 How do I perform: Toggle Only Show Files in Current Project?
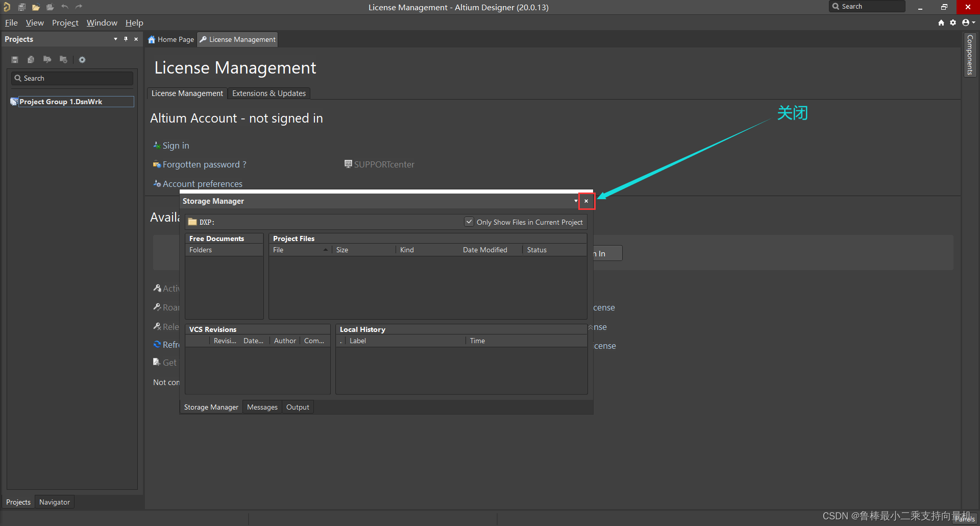point(469,222)
